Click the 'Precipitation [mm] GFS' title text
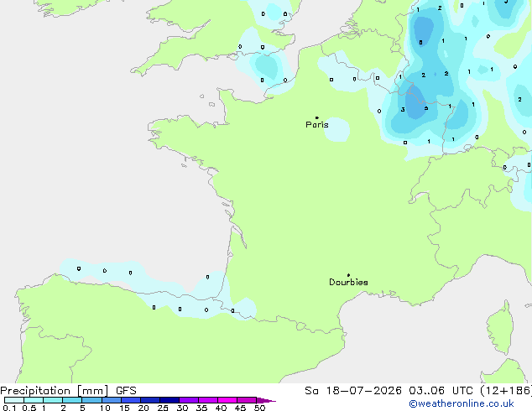Viewport: 532px width, 411px height. click(x=68, y=391)
